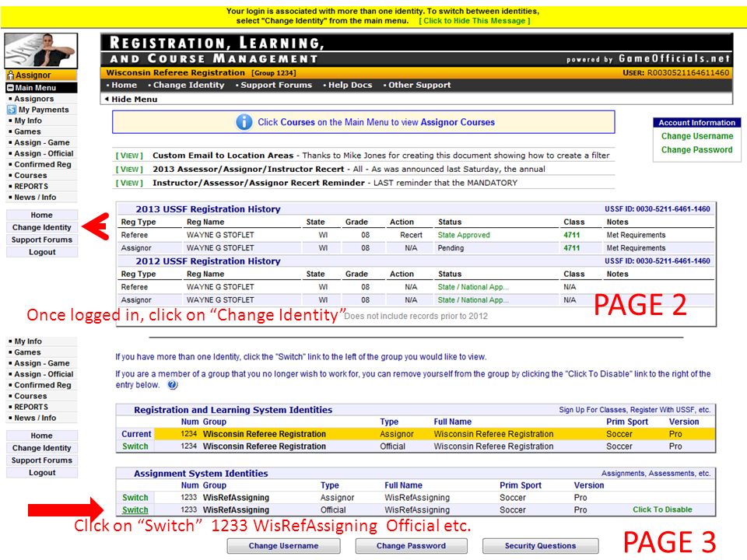Open Help Docs in the top navigation bar
This screenshot has height=560, width=747.
[349, 85]
